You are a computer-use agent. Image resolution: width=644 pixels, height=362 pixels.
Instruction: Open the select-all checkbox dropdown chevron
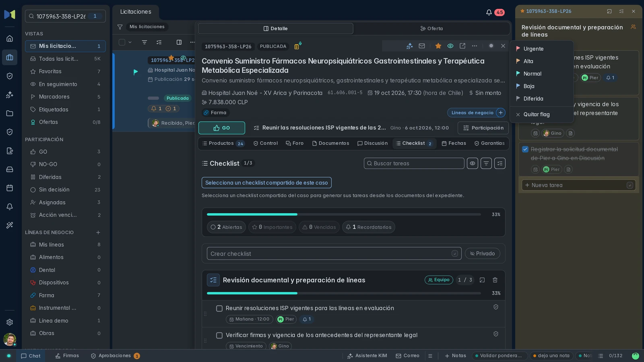[130, 42]
